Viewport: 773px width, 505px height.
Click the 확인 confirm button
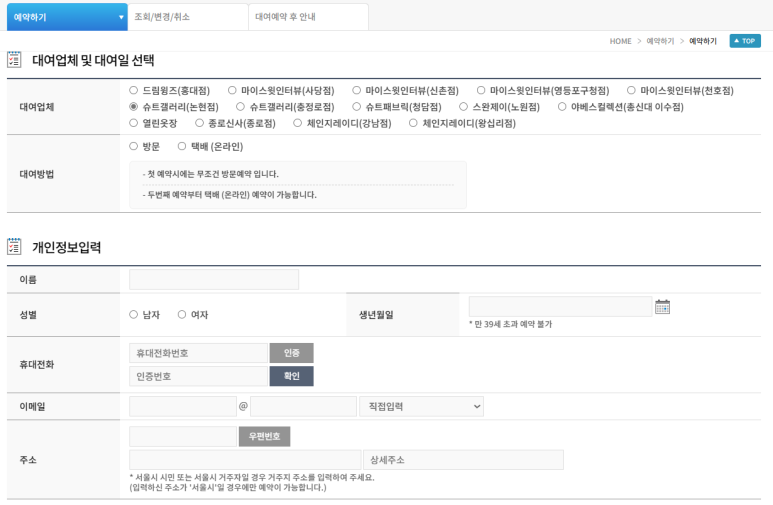coord(291,376)
